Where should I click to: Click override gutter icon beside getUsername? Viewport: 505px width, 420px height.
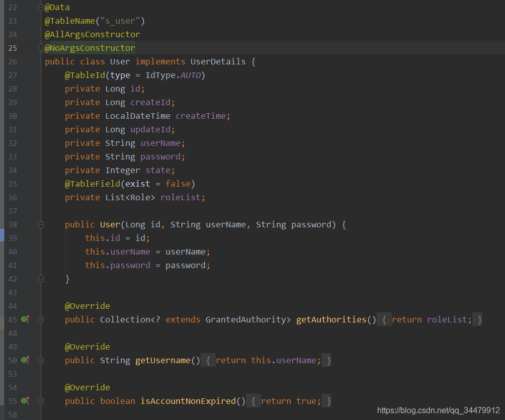pyautogui.click(x=25, y=360)
